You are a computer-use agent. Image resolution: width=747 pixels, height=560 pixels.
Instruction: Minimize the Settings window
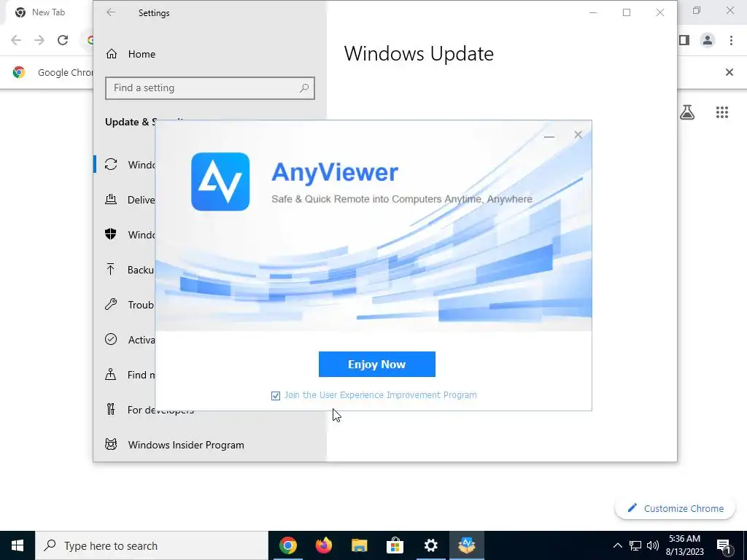pyautogui.click(x=593, y=13)
